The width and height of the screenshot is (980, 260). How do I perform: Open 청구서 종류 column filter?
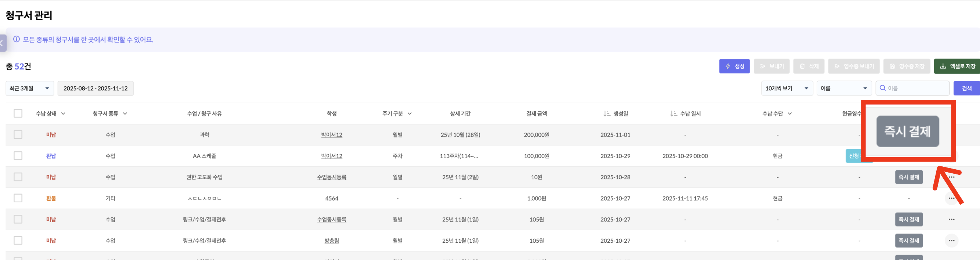click(x=125, y=113)
